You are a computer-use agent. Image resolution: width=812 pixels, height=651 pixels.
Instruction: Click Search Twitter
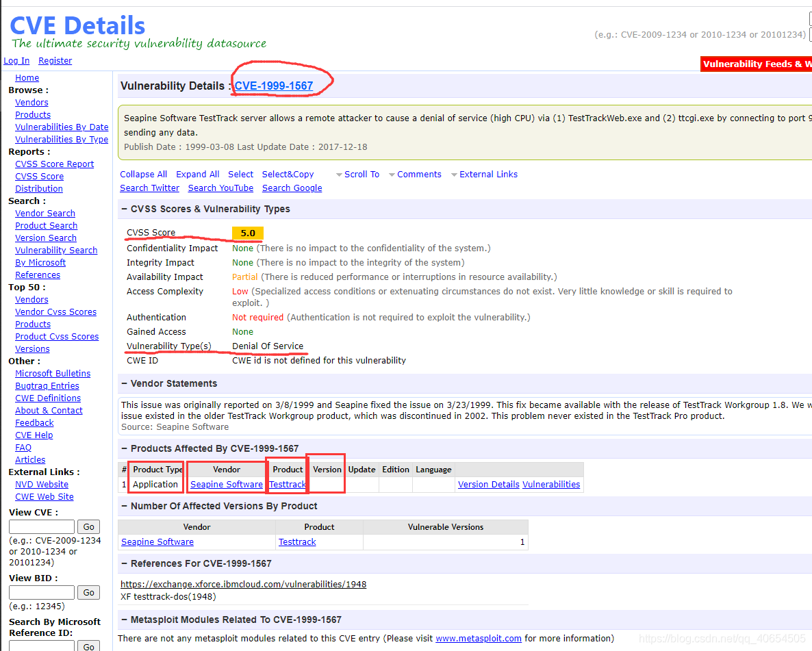tap(150, 188)
